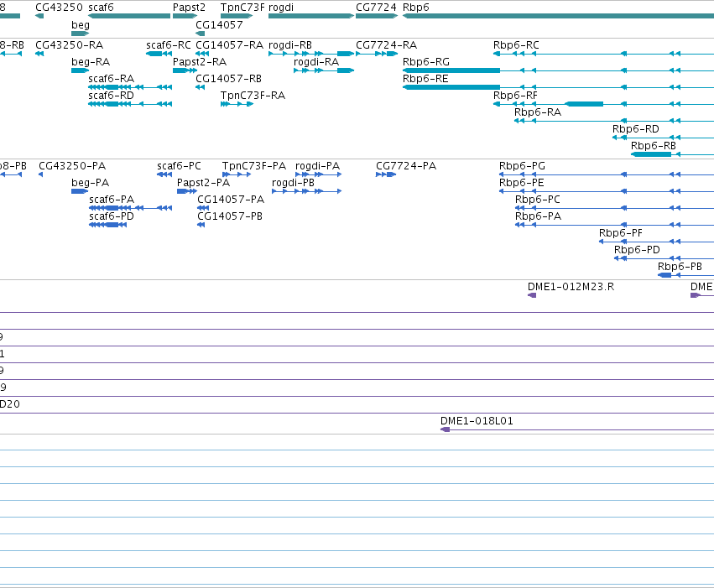
Task: Open the "Rbp6-RG" transcript label
Action: click(x=426, y=62)
